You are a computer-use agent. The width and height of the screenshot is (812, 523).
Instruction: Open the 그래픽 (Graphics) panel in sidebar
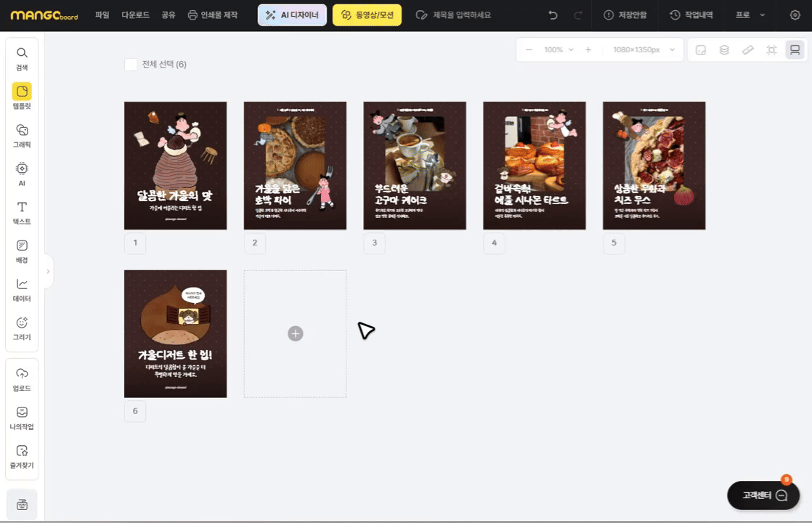pos(22,135)
